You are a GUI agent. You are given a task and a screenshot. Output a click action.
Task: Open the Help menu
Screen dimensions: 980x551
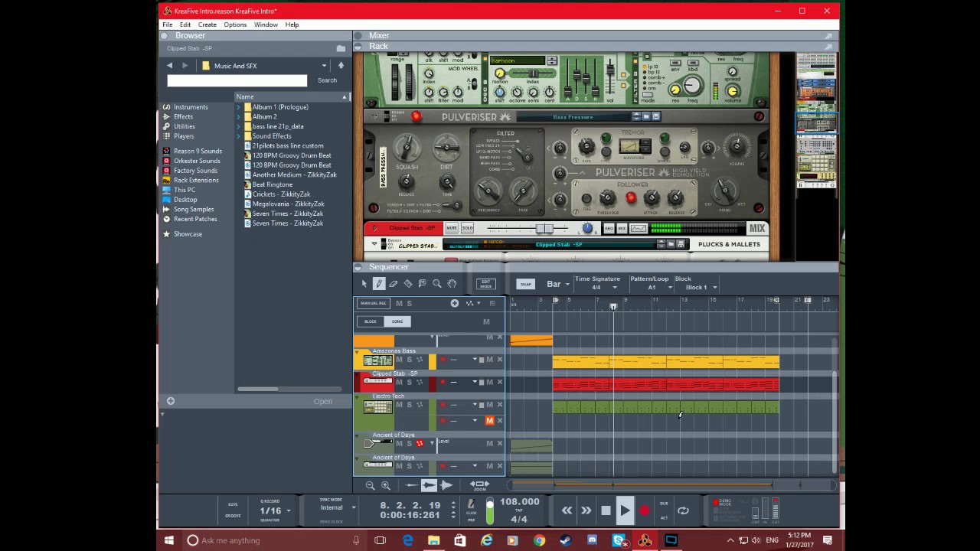(x=292, y=24)
